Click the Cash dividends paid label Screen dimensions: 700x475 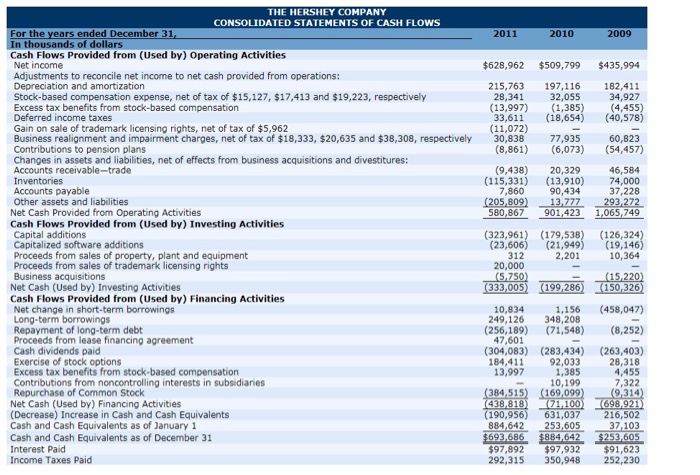click(57, 351)
